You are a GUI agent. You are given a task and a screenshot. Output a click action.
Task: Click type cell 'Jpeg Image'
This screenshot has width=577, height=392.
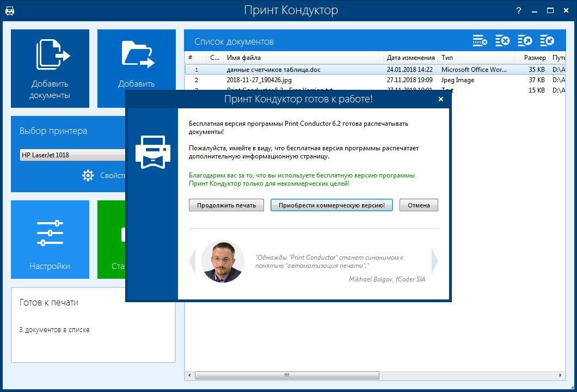click(458, 80)
